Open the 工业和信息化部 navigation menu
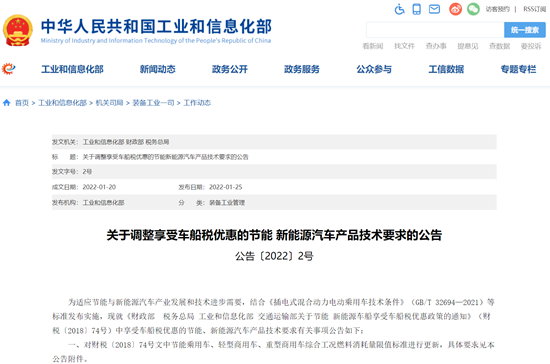The height and width of the screenshot is (364, 550). tap(72, 69)
